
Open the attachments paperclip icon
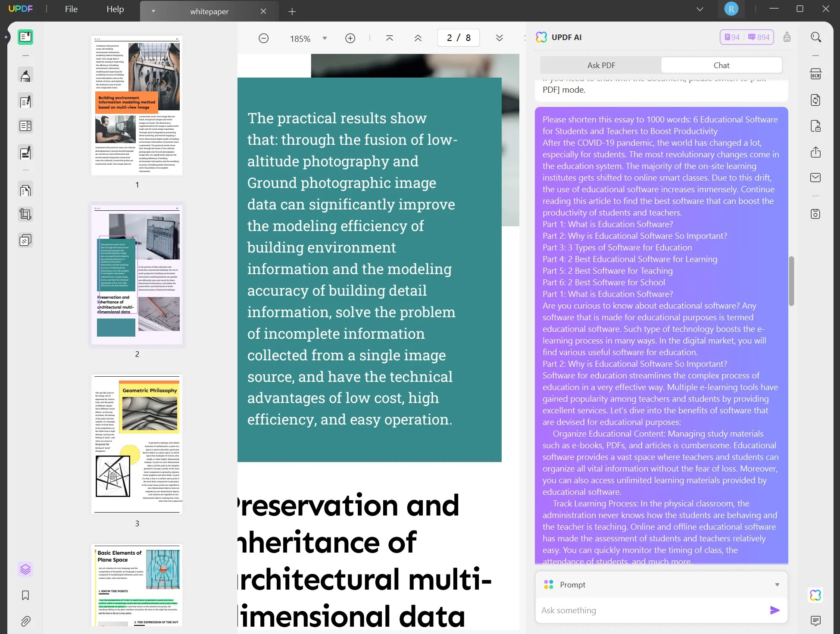point(25,621)
